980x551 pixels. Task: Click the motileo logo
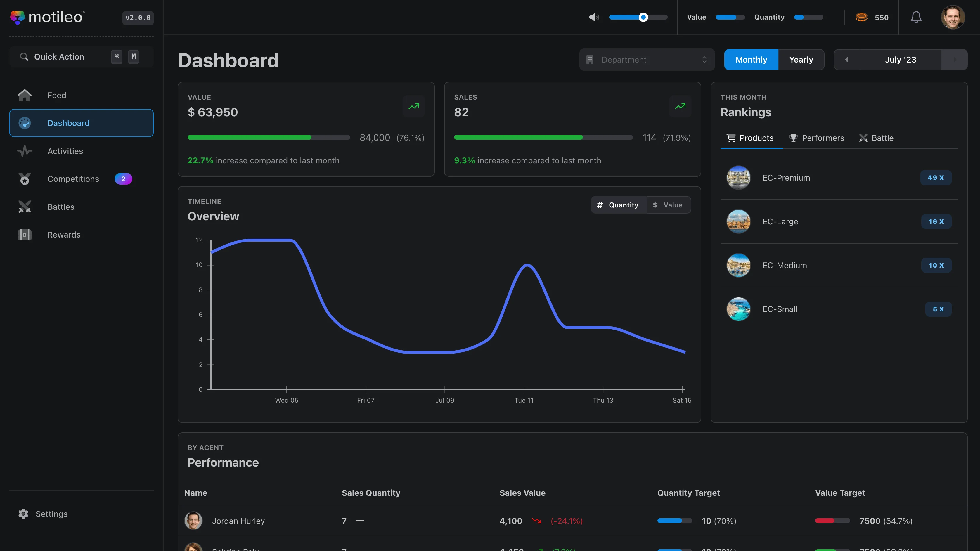(x=48, y=17)
